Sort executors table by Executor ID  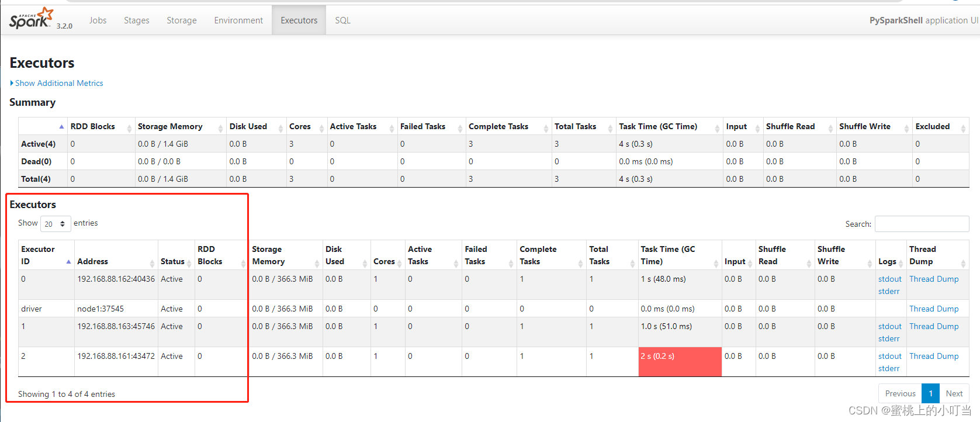coord(46,255)
